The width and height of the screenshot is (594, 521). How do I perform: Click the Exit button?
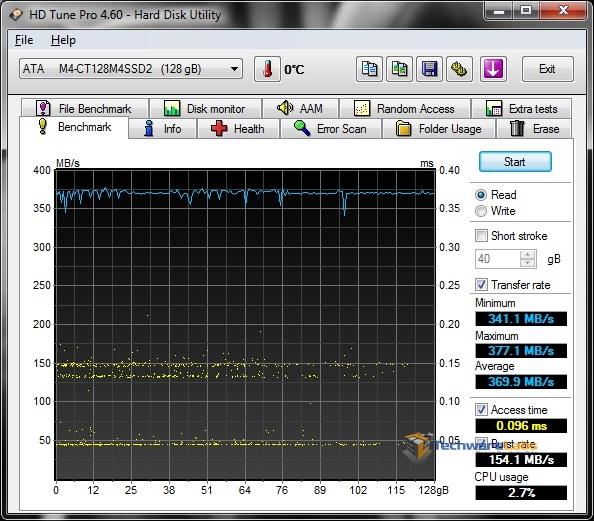(547, 69)
